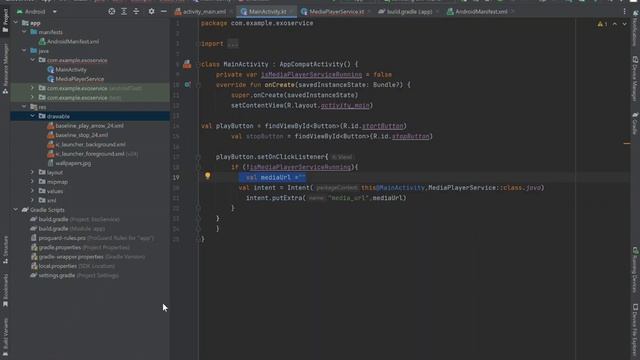Image resolution: width=640 pixels, height=360 pixels.
Task: Click the Expand All icon in Project panel
Action: point(124,11)
